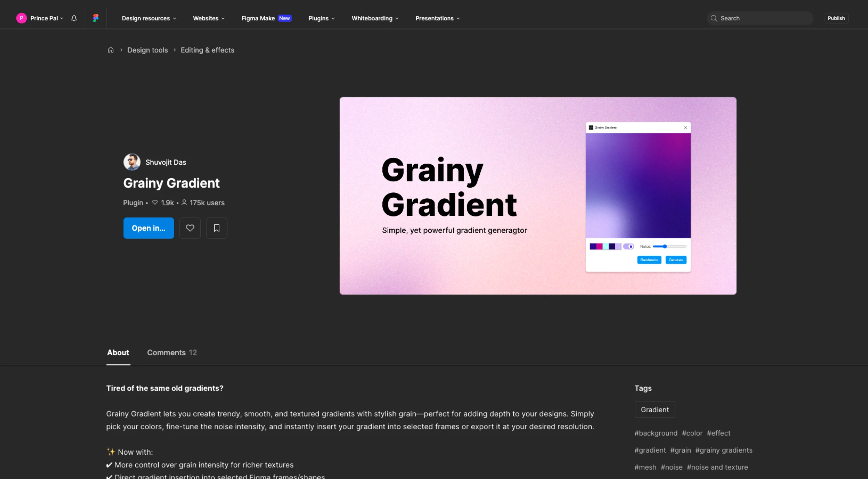The image size is (868, 479).
Task: Click the notifications bell icon
Action: 74,18
